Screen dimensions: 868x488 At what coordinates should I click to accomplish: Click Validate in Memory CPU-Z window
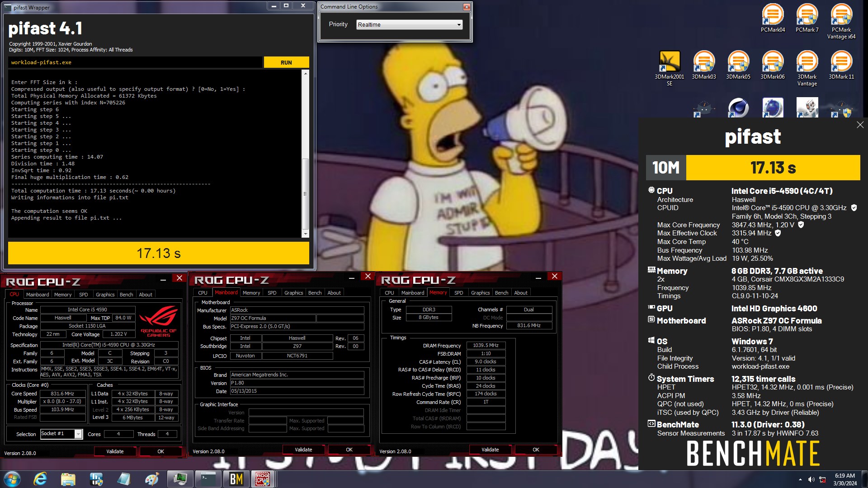pos(490,450)
